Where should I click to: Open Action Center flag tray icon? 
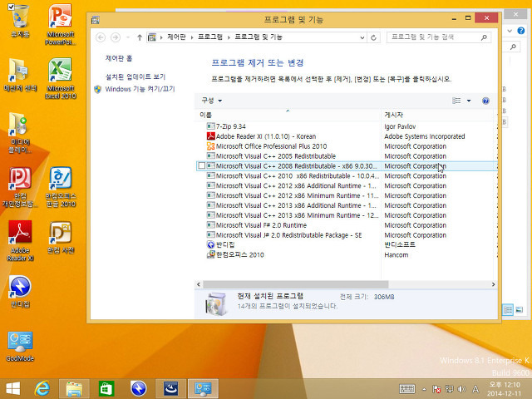436,389
